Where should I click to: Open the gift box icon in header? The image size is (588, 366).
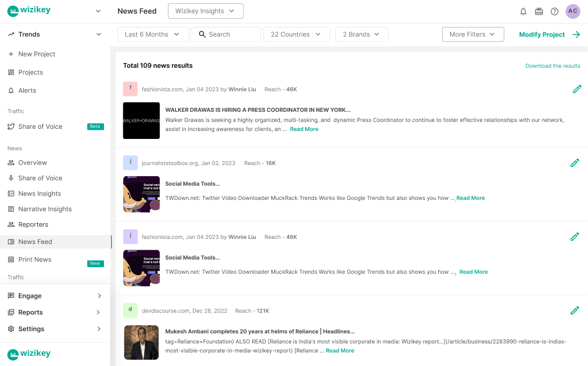click(539, 11)
